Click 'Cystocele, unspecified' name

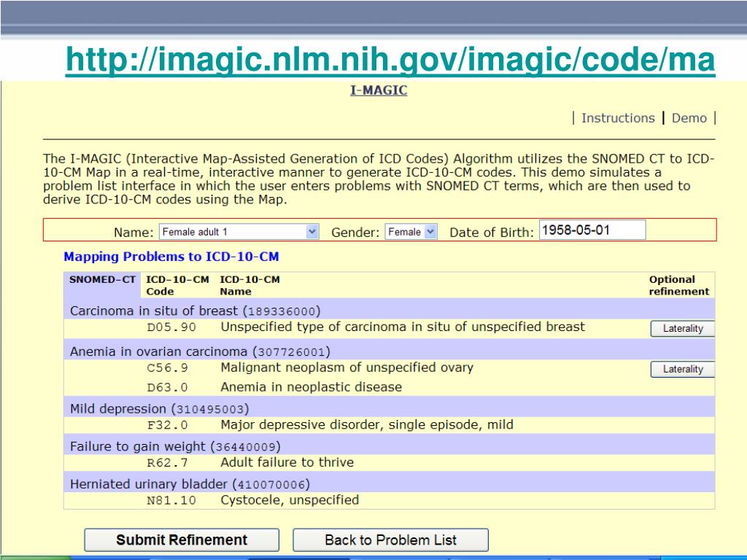(x=290, y=500)
